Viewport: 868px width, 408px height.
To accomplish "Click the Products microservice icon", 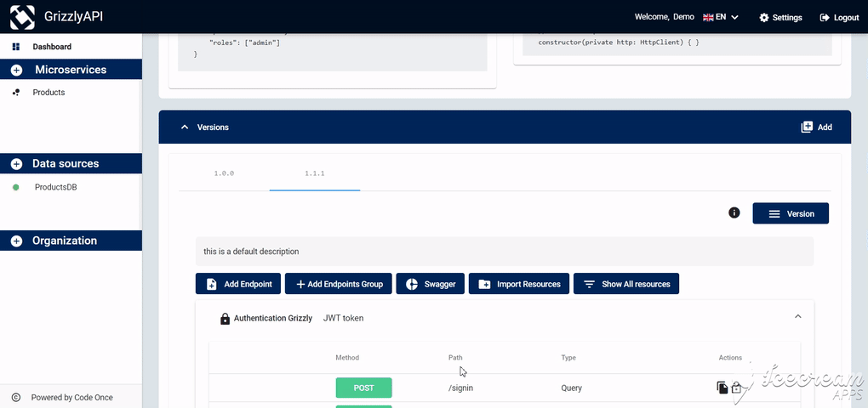I will (x=16, y=93).
